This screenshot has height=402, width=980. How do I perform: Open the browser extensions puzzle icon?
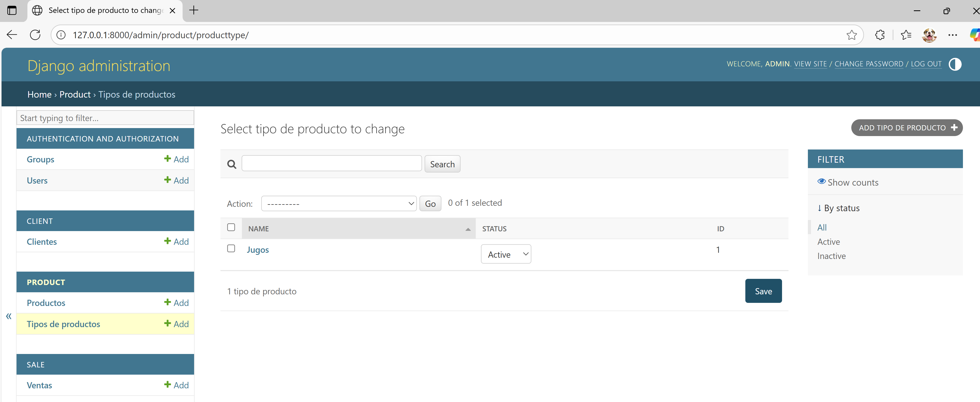[x=879, y=35]
